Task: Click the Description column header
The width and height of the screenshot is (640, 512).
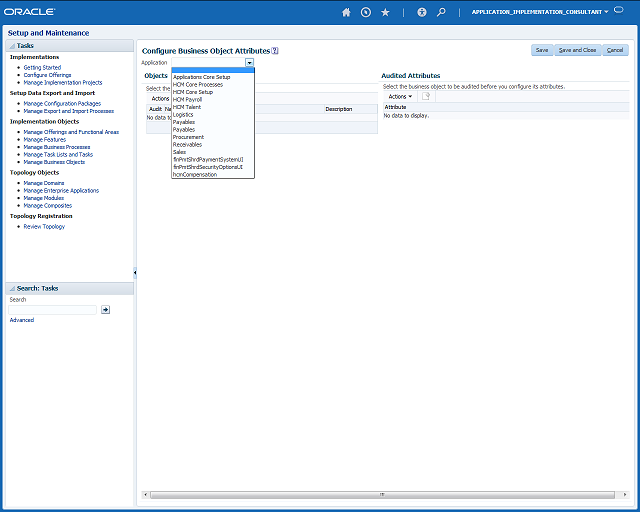Action: 351,109
